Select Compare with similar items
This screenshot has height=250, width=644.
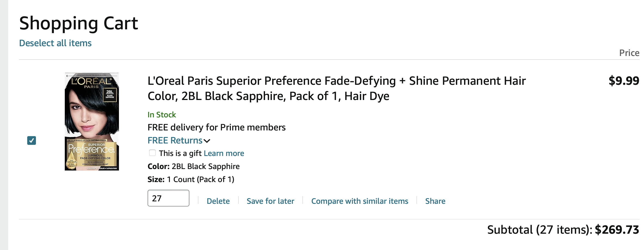(360, 201)
